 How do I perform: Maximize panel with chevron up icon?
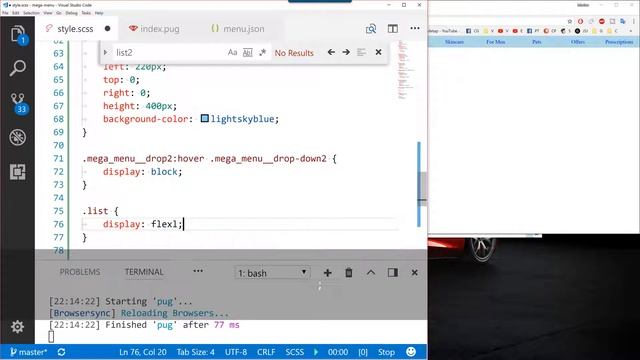[x=371, y=272]
